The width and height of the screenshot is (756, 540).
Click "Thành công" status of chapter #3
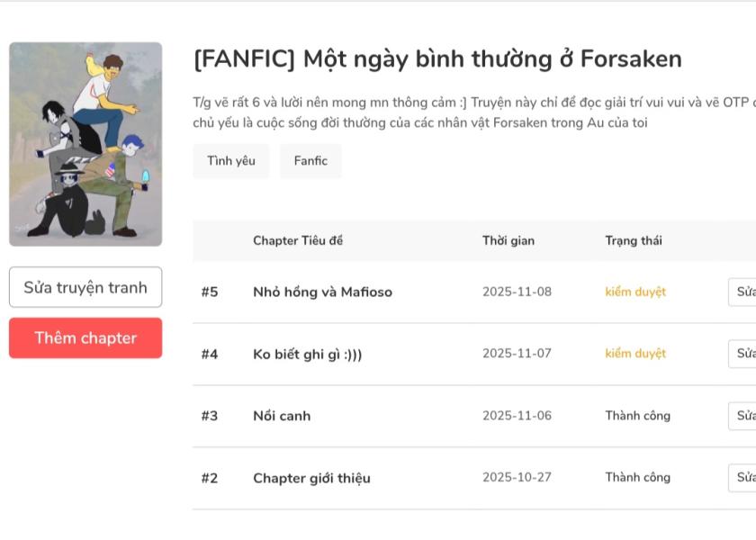coord(637,416)
